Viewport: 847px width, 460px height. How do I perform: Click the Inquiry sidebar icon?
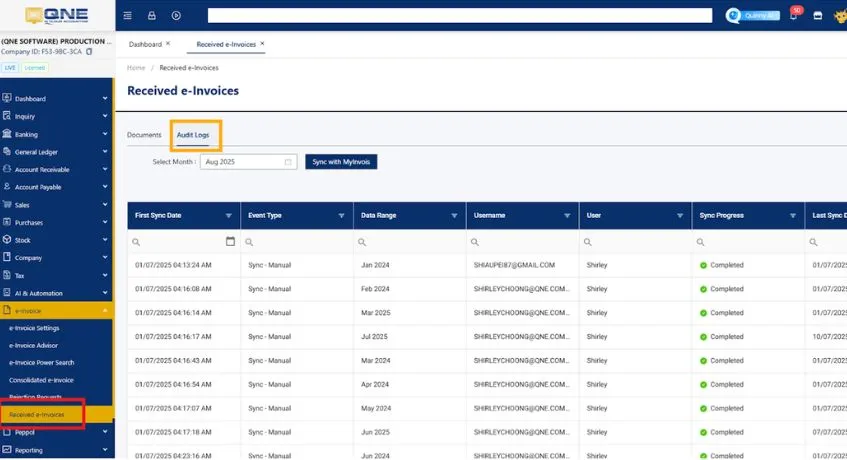pos(7,116)
